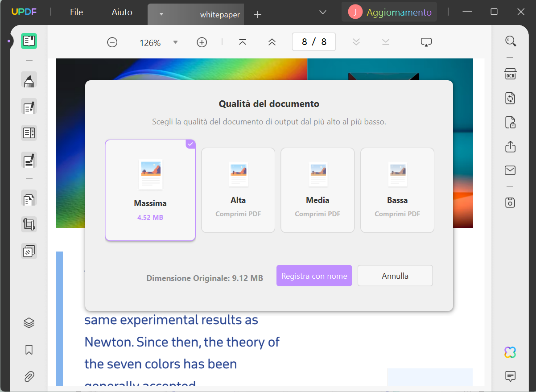The image size is (536, 392).
Task: Select Media quality option
Action: pyautogui.click(x=317, y=190)
